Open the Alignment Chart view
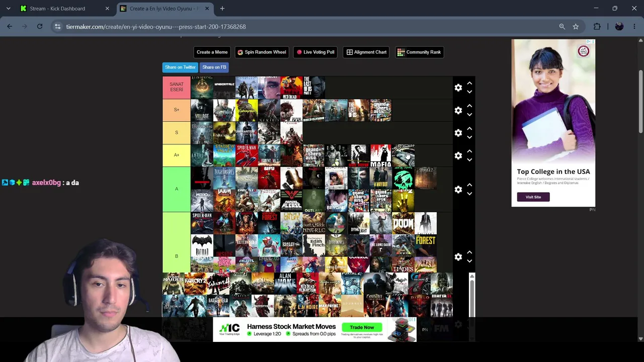Screen dimensions: 644x362 click(x=366, y=52)
